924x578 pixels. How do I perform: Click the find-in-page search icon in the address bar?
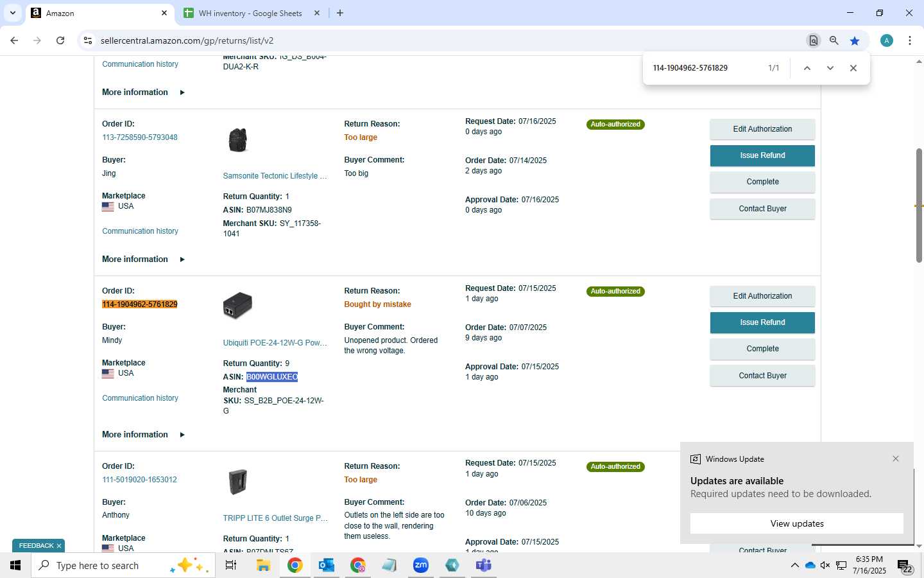(x=813, y=40)
